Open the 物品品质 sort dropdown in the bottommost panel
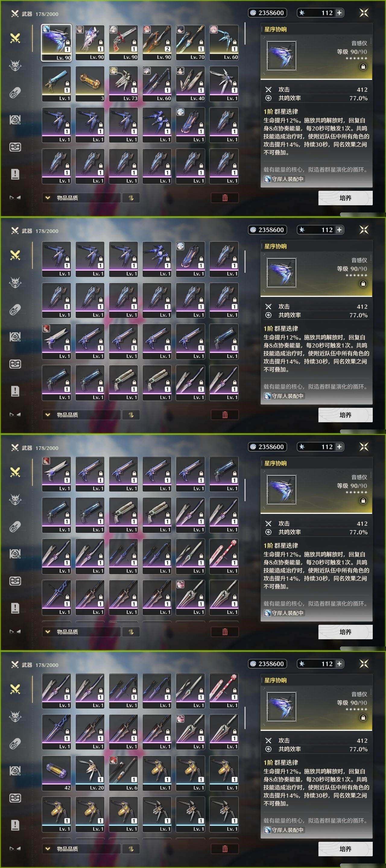This screenshot has height=868, width=386. click(81, 848)
